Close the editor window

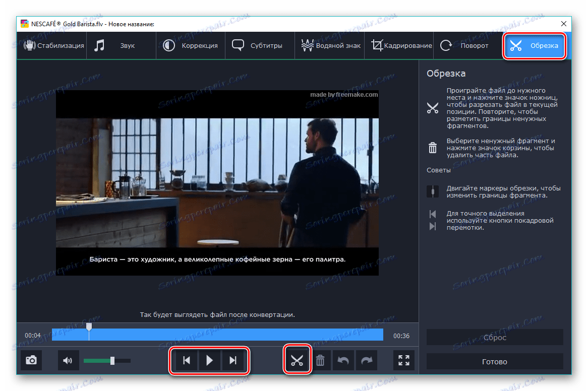pos(563,24)
